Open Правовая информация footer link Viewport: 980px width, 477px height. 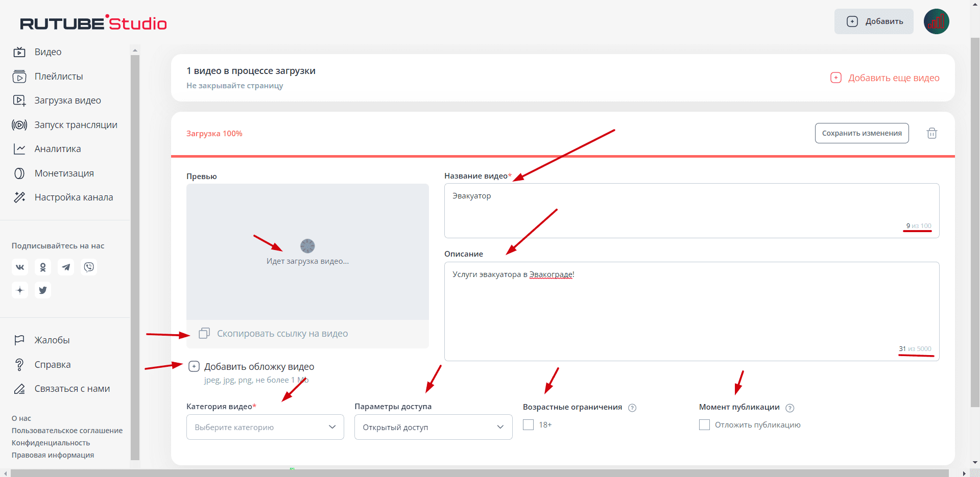point(53,455)
